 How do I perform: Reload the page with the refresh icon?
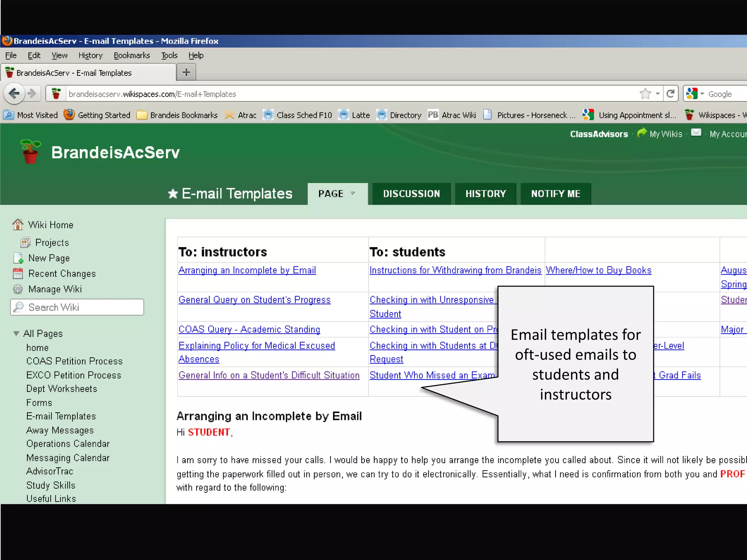pos(670,94)
